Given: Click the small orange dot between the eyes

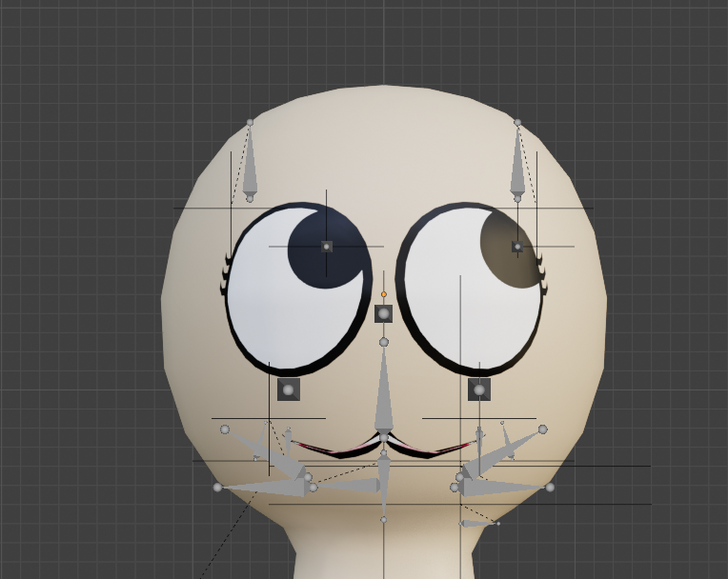Looking at the screenshot, I should click(383, 294).
